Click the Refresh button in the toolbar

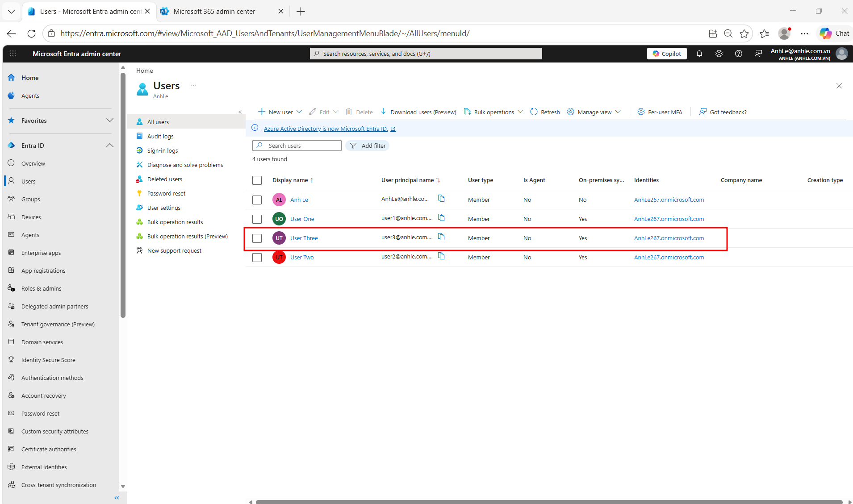545,112
